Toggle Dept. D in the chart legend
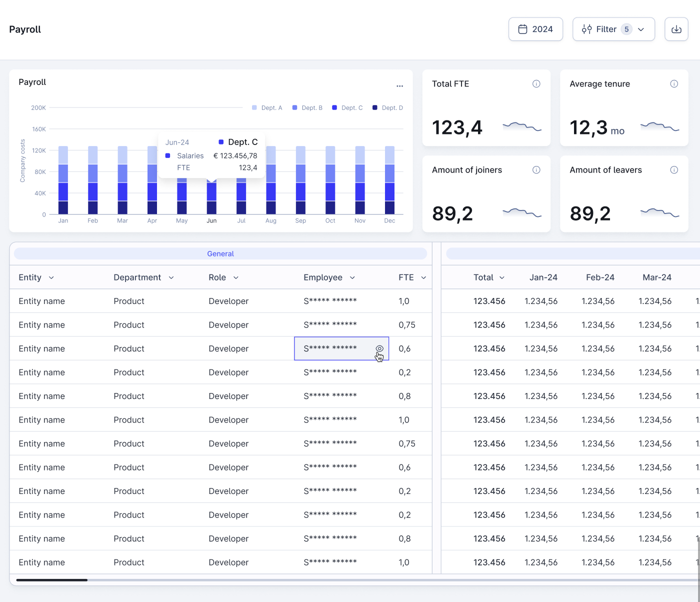Image resolution: width=700 pixels, height=602 pixels. point(387,108)
